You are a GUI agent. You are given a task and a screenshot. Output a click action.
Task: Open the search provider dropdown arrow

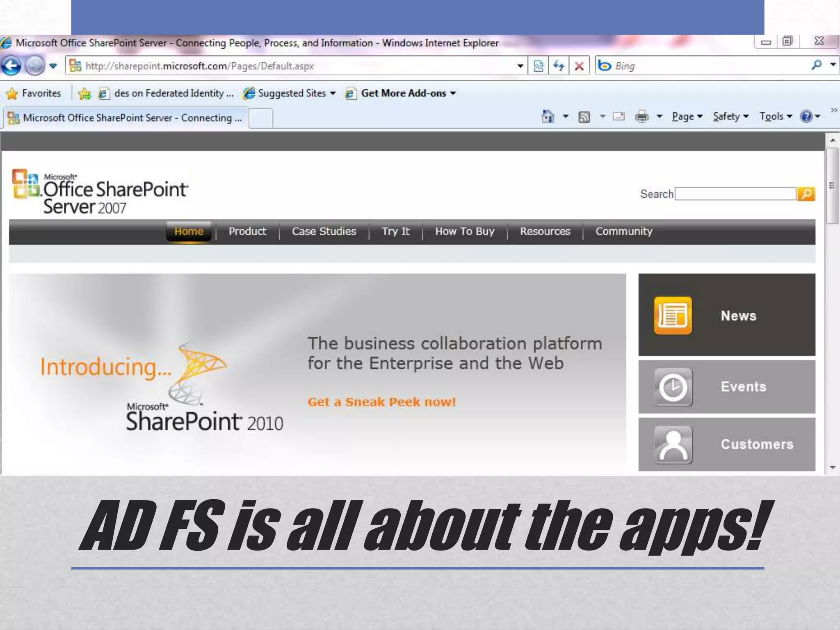833,65
